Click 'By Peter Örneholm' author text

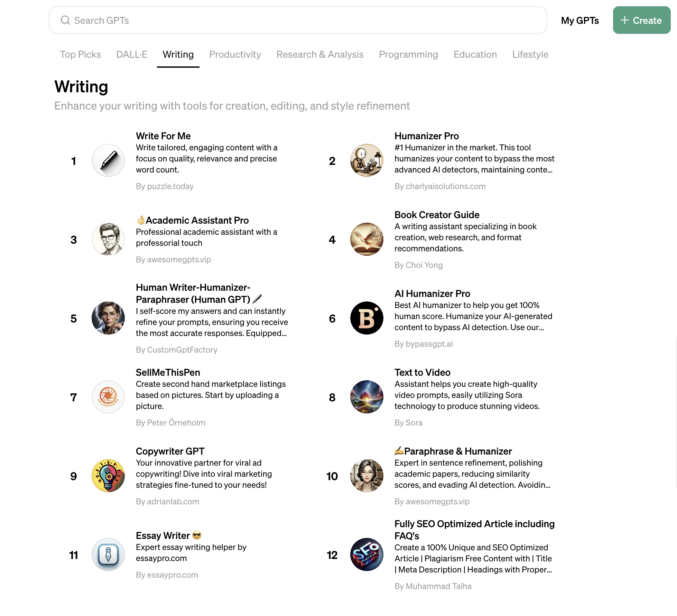(170, 423)
